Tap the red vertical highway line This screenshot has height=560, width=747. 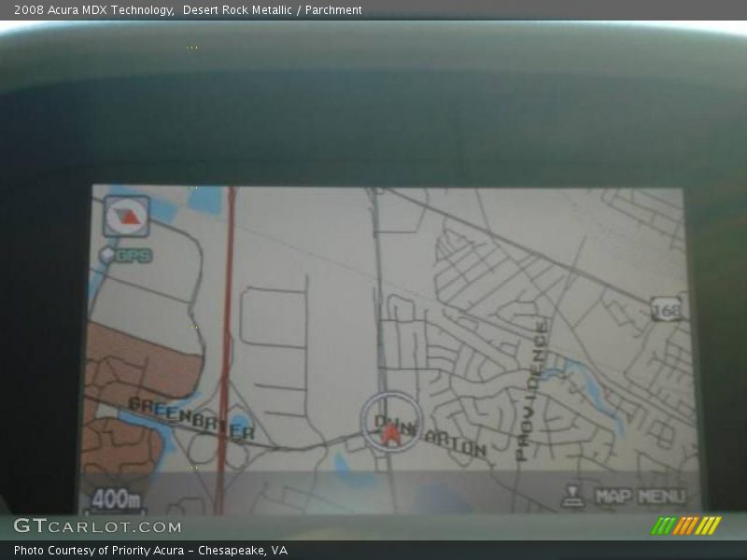click(x=226, y=350)
